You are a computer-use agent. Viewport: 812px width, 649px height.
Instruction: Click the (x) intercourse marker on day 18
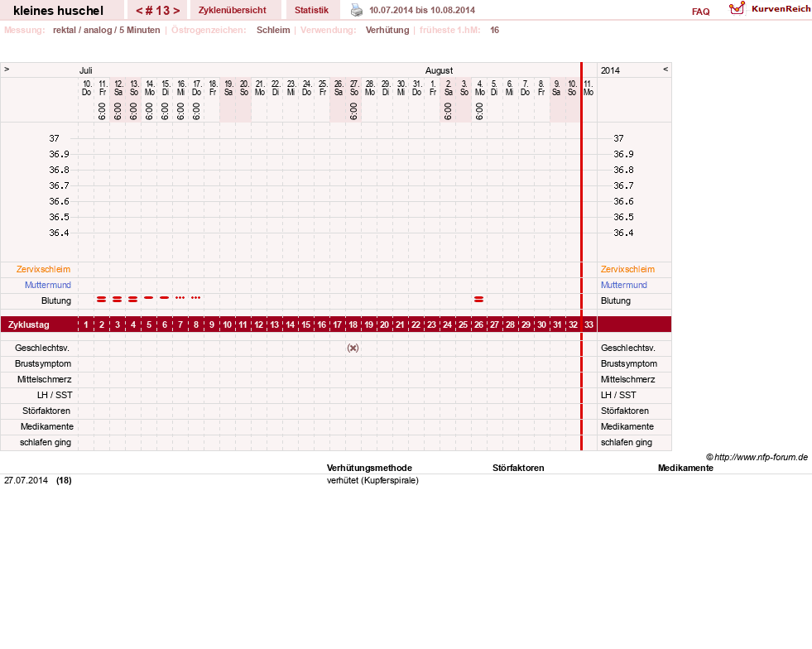coord(353,348)
